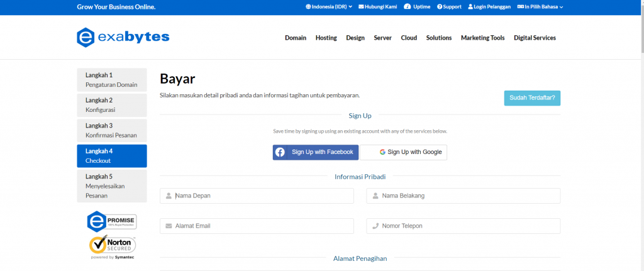Open the Hubungi Kami link
Screen dimensions: 644x271
pyautogui.click(x=378, y=7)
